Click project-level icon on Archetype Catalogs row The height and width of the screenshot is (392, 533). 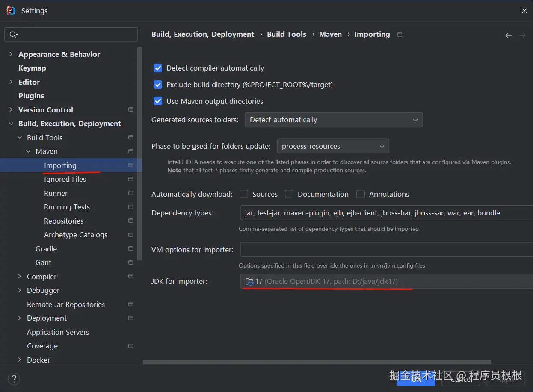(x=130, y=235)
